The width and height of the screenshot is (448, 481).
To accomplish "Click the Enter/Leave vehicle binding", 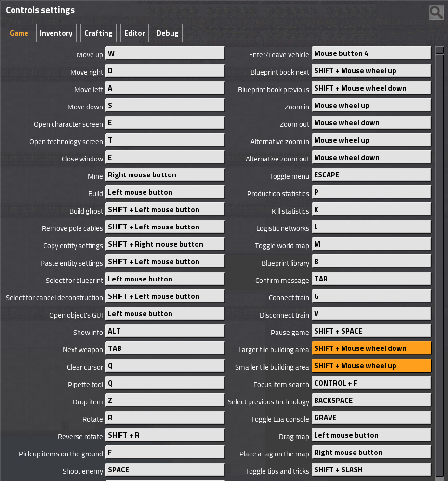I will pos(371,53).
